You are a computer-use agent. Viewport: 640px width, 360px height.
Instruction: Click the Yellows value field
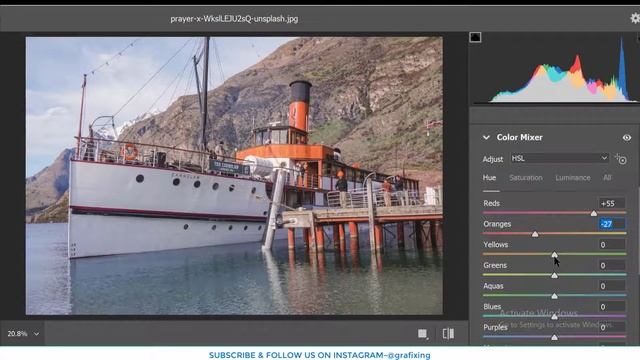[x=611, y=244]
